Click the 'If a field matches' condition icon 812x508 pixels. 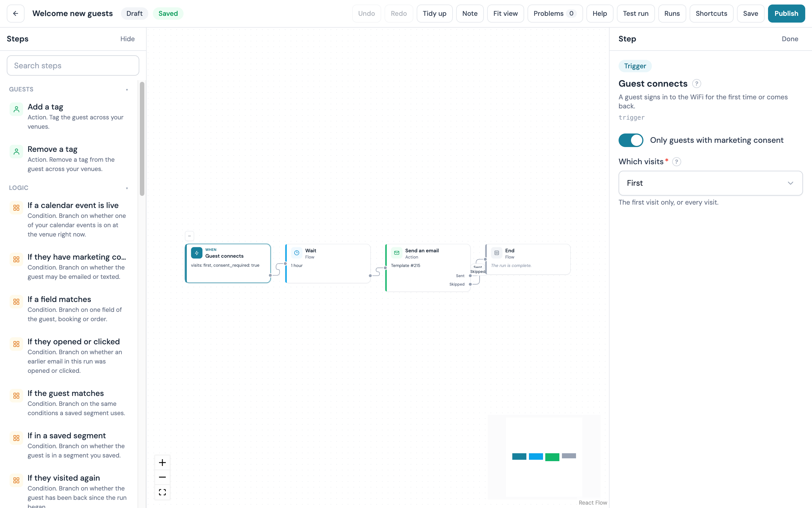(16, 302)
